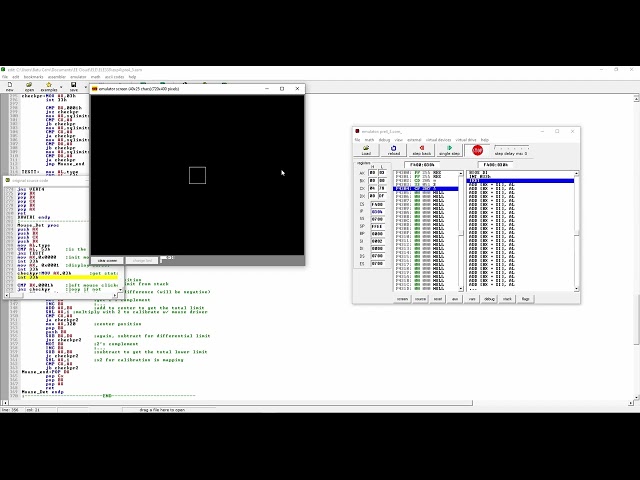Open the emulator 'debug' menu
Image resolution: width=640 pixels, height=480 pixels.
[384, 140]
